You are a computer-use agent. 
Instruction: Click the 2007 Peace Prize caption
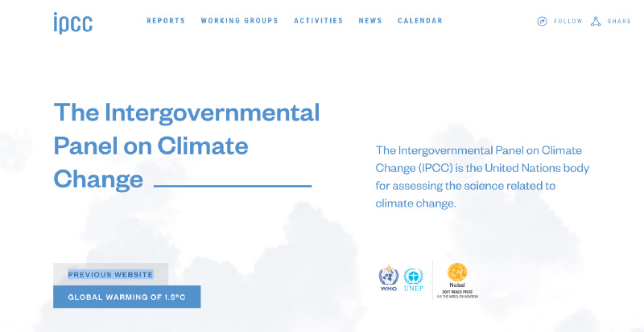tap(457, 291)
